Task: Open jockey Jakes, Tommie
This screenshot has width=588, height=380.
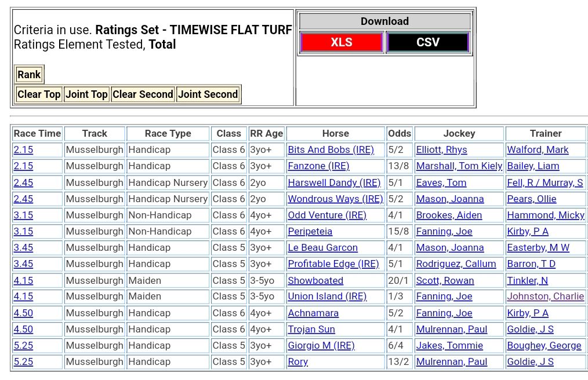Action: pos(449,346)
